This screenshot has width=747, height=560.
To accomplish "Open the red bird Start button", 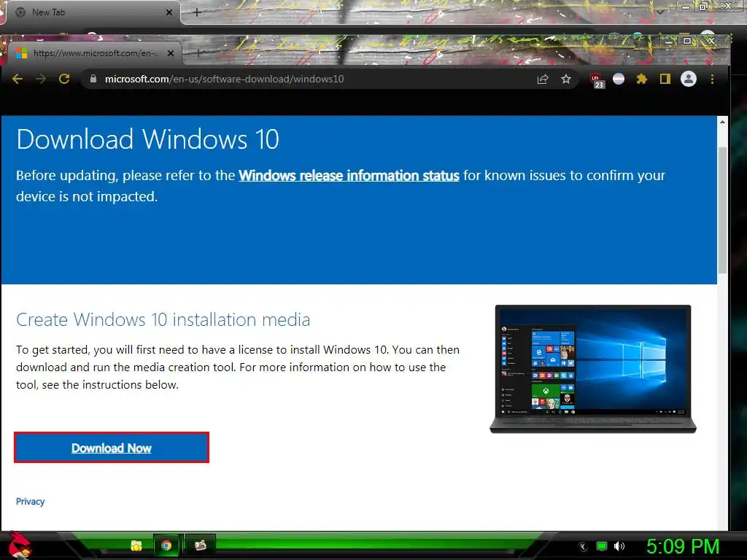I will pos(19,545).
